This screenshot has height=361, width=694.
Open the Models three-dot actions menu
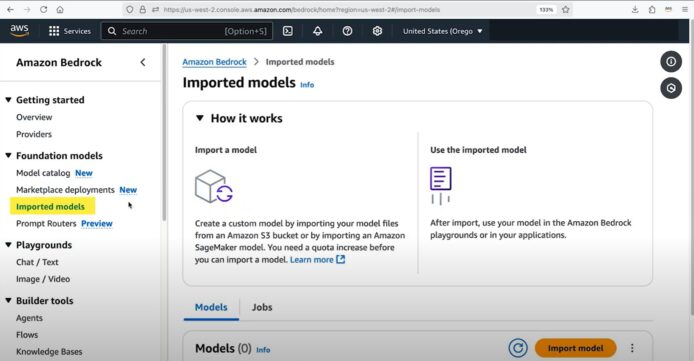pyautogui.click(x=632, y=348)
